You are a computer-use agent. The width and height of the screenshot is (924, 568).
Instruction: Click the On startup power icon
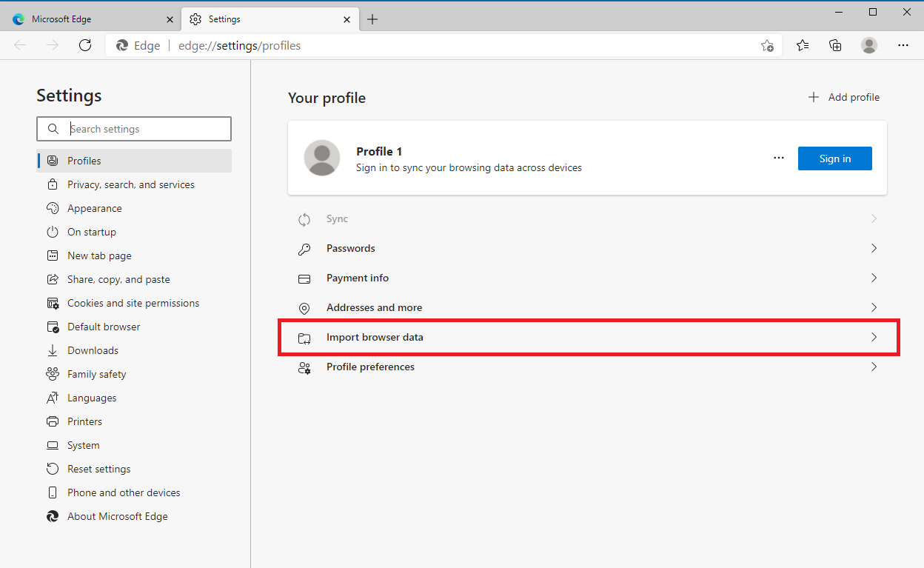click(53, 232)
